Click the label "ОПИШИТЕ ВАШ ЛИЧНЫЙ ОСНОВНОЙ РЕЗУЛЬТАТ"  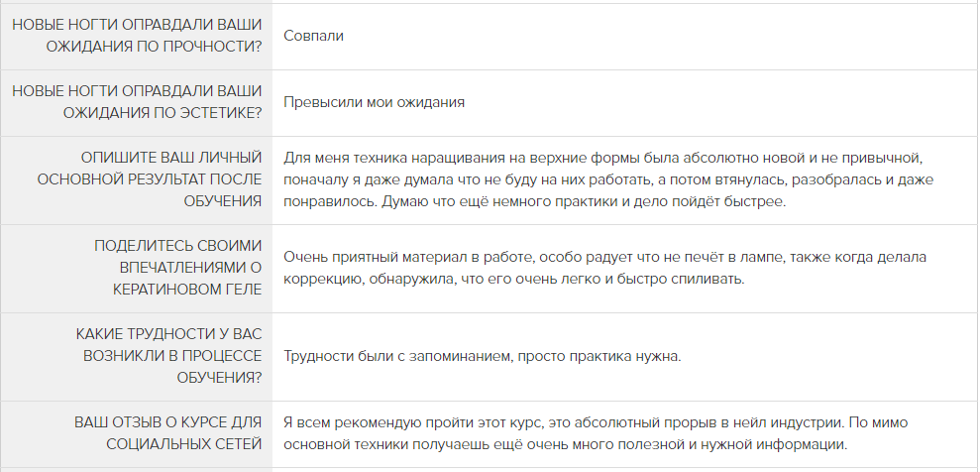(150, 179)
